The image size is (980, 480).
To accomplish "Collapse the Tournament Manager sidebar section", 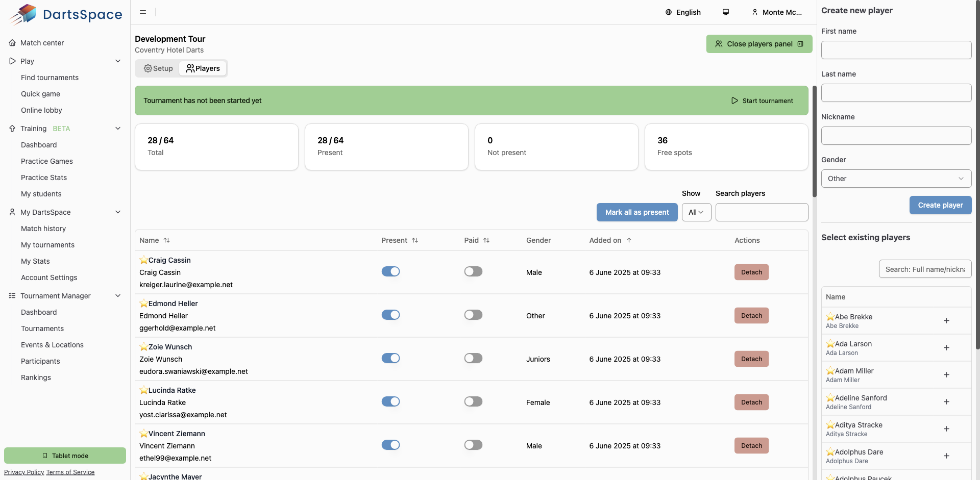I will [118, 296].
